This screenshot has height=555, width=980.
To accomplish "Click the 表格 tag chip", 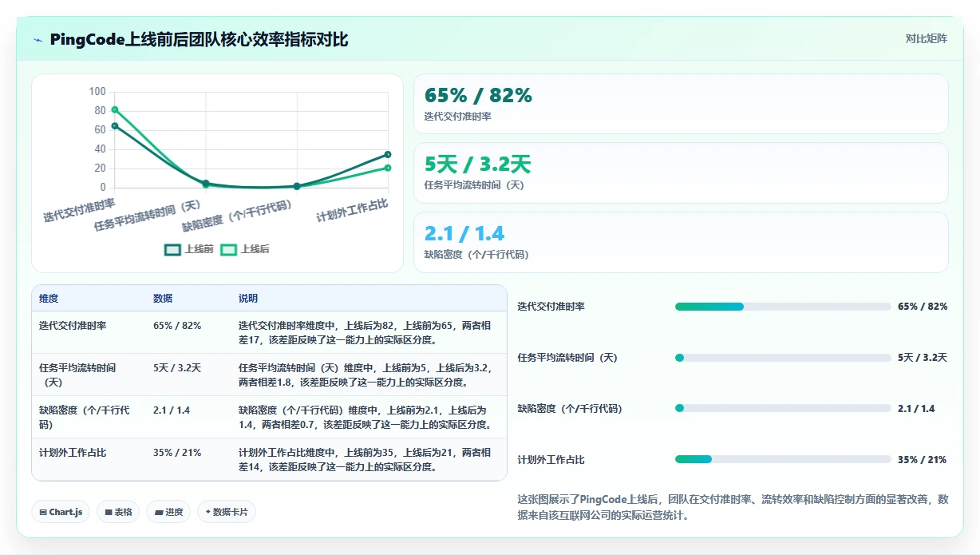I will point(118,512).
